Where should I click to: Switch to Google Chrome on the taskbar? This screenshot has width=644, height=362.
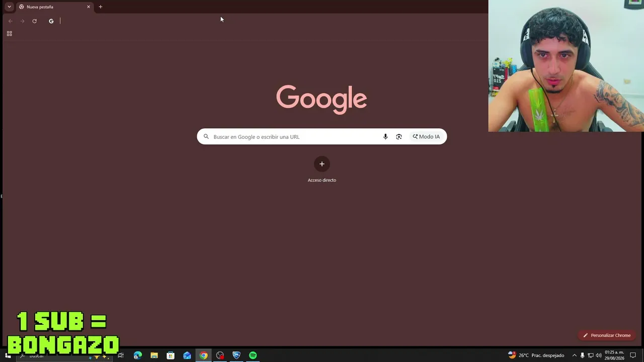click(x=203, y=355)
